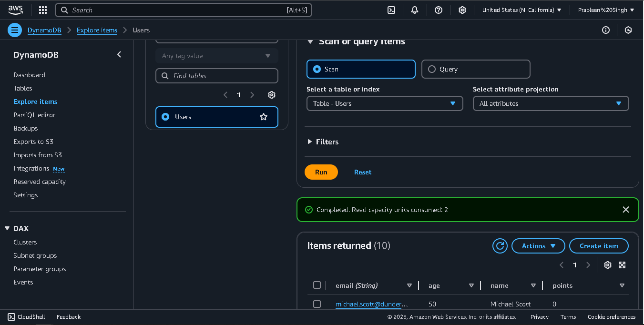Click the Explore items breadcrumb link
Image resolution: width=644 pixels, height=325 pixels.
coord(97,30)
